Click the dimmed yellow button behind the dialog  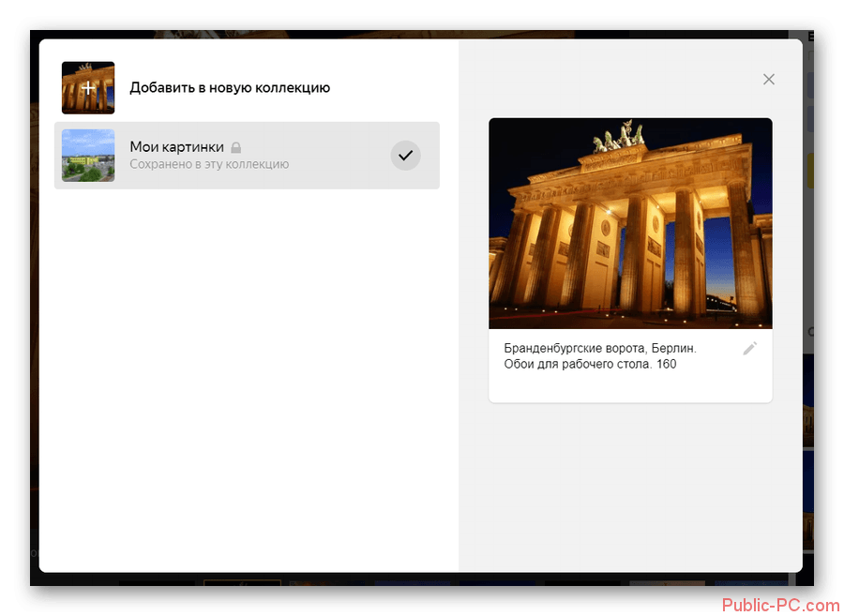808,172
